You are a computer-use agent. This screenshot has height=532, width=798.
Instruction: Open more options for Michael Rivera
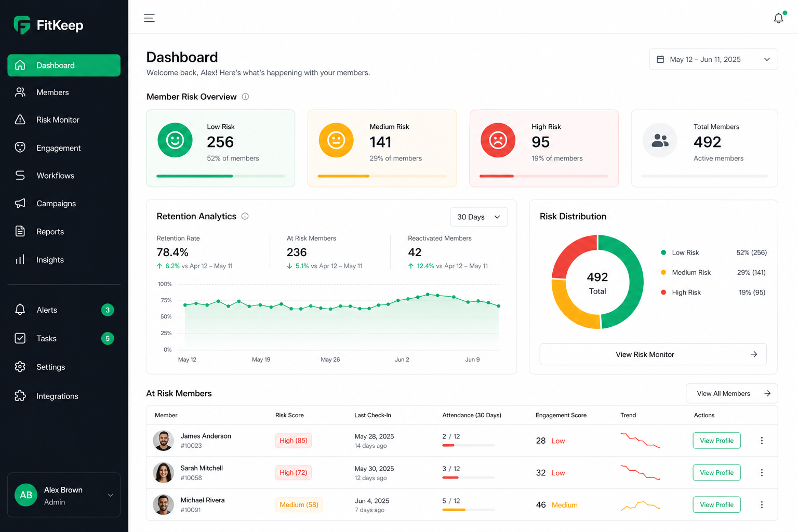click(762, 505)
